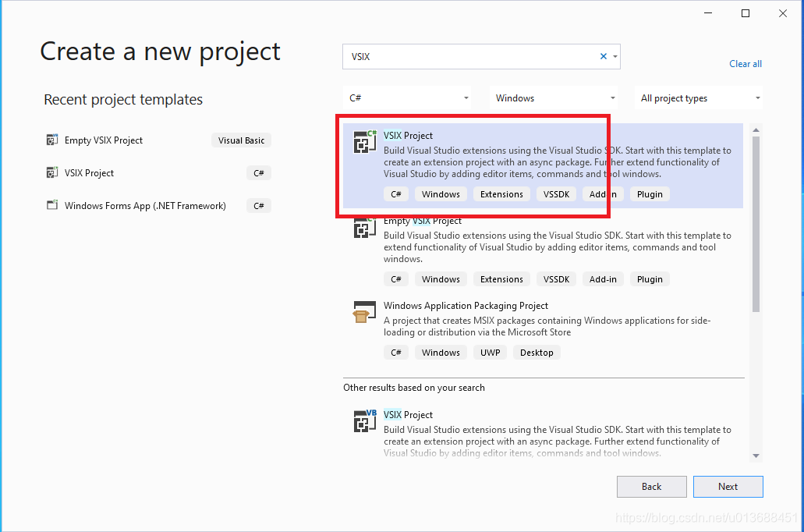Click recent Windows Forms App icon
This screenshot has height=532, width=804.
click(52, 205)
